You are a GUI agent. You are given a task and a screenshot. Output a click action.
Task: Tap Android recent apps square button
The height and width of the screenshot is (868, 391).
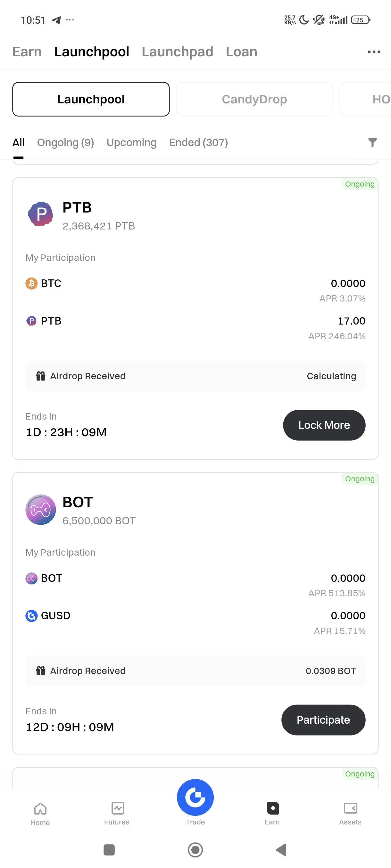[109, 849]
